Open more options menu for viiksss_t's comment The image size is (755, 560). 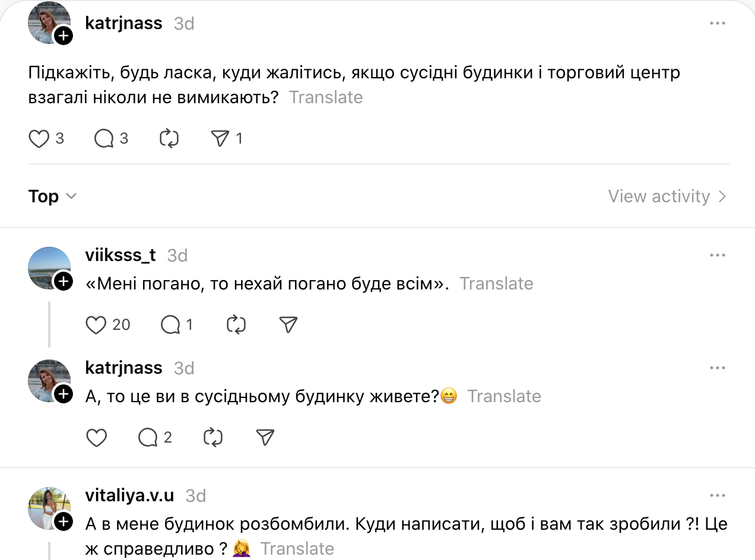tap(717, 256)
